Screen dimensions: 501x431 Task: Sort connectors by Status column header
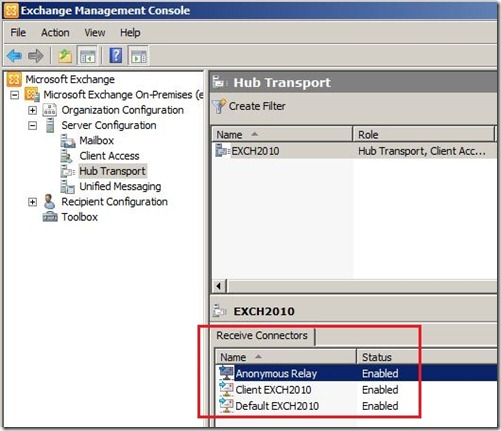427,357
